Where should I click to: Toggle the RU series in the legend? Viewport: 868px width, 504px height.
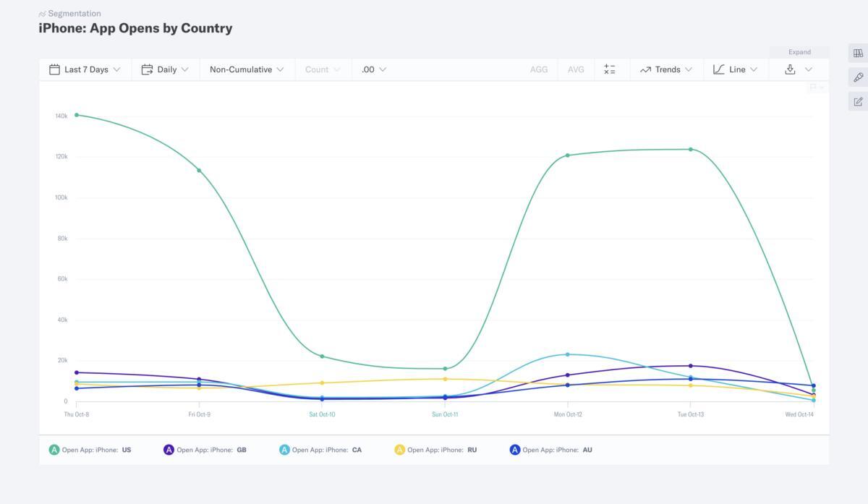435,450
